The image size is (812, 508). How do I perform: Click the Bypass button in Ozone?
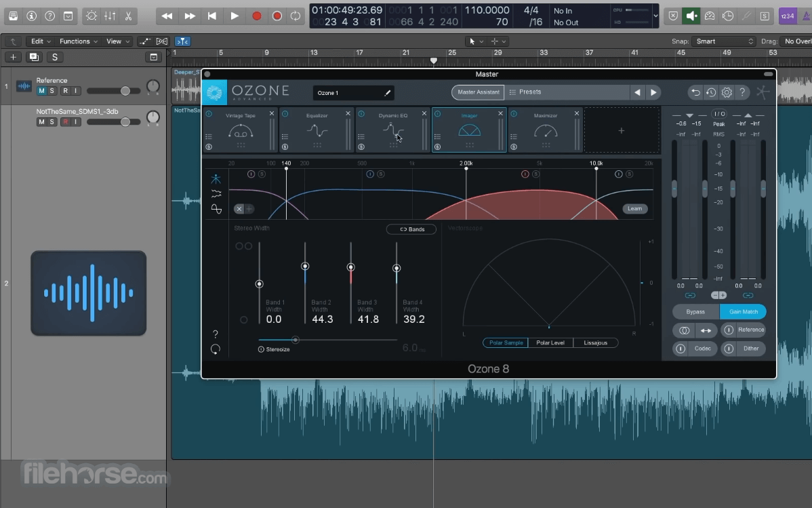[x=695, y=311]
